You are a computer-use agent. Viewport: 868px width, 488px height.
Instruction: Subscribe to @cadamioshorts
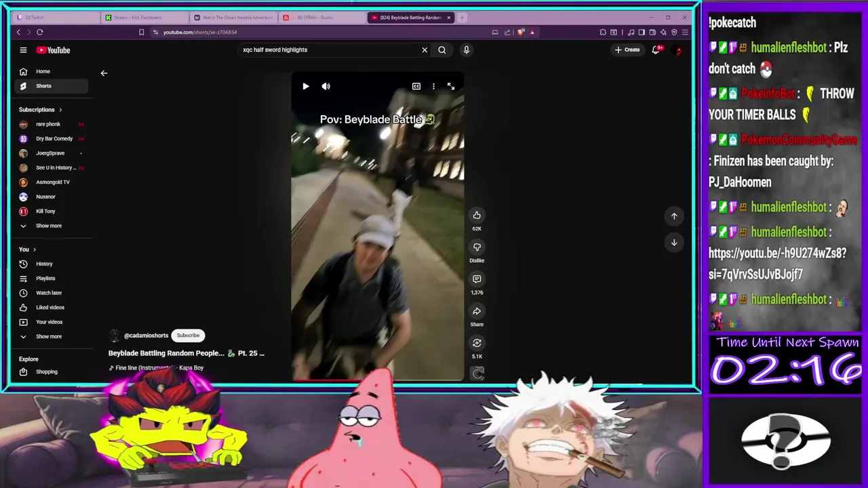tap(189, 335)
